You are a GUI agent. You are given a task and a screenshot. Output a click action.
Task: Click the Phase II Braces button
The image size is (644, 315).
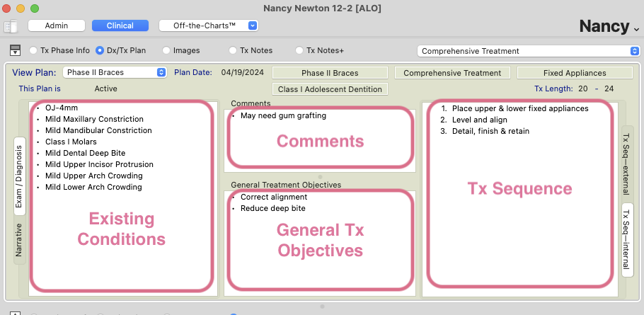330,73
